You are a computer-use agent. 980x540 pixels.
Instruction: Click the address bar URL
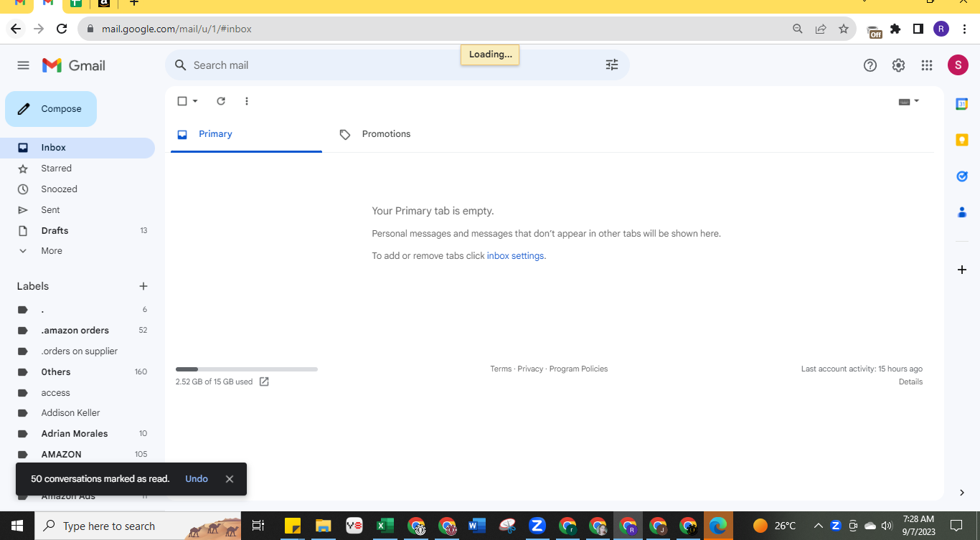176,29
